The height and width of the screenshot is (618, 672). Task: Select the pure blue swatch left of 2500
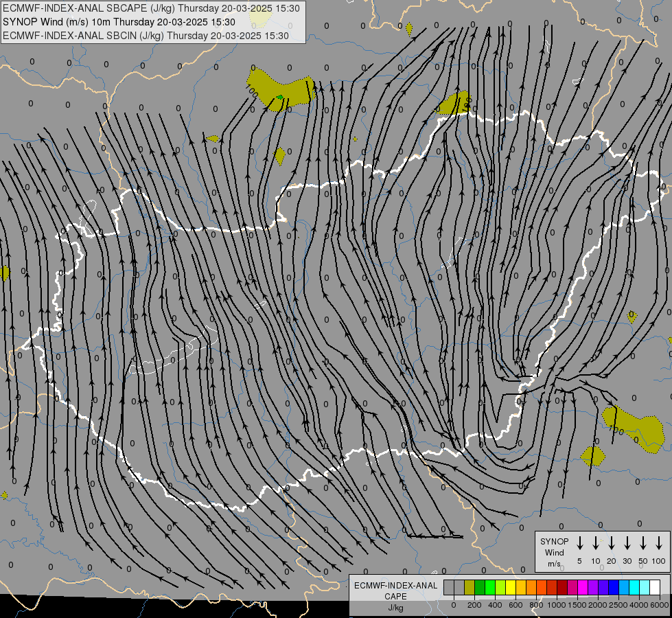click(614, 587)
